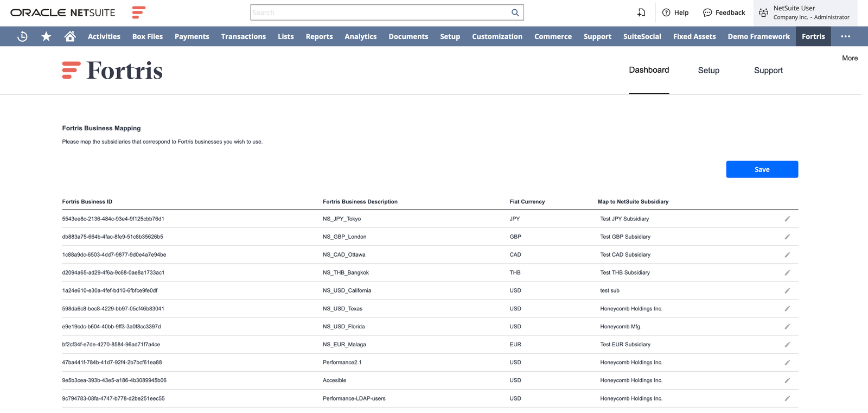
Task: Open the notifications icon beside Help
Action: (x=641, y=12)
